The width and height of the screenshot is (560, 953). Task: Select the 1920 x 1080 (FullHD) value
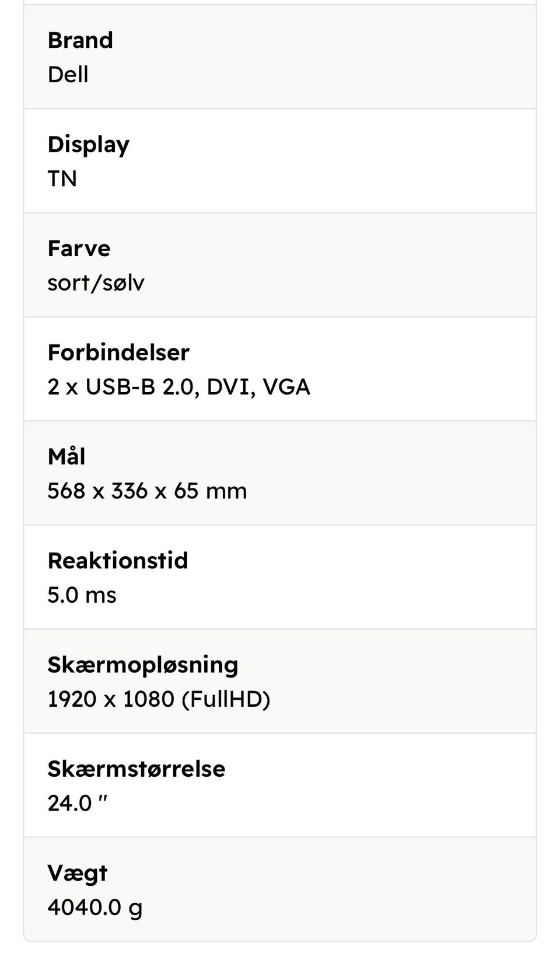tap(159, 699)
